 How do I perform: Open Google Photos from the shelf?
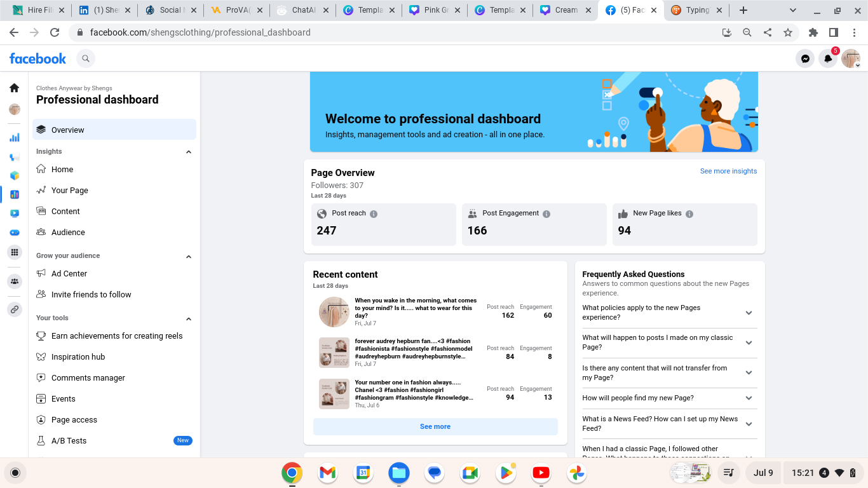tap(576, 472)
